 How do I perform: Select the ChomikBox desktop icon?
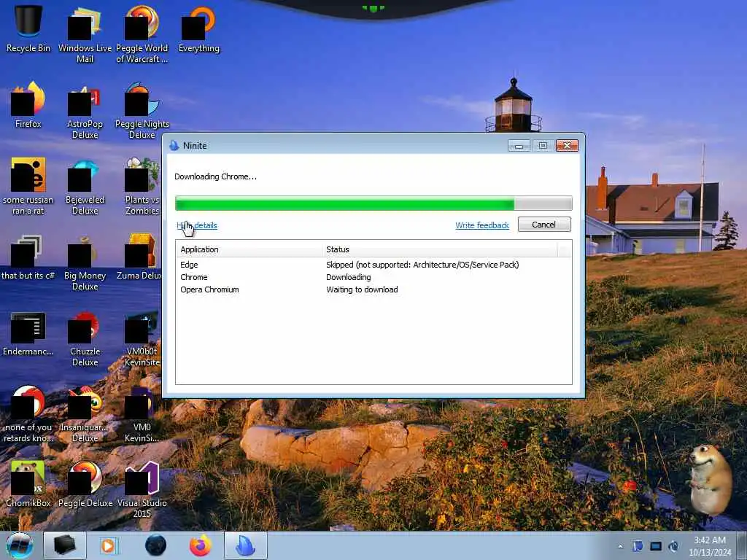coord(28,485)
